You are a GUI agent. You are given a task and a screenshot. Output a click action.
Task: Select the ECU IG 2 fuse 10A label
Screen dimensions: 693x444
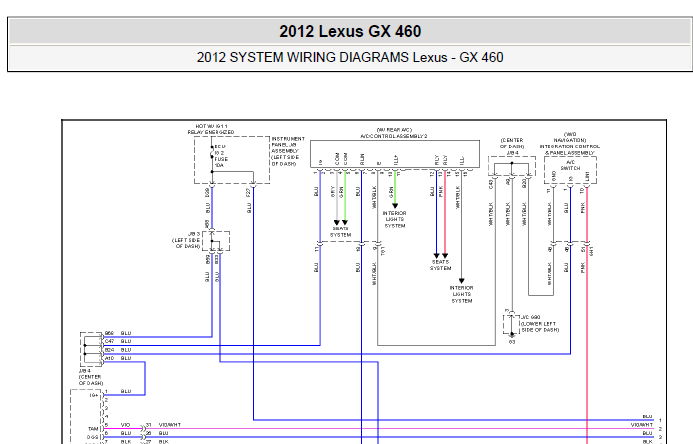[x=221, y=156]
